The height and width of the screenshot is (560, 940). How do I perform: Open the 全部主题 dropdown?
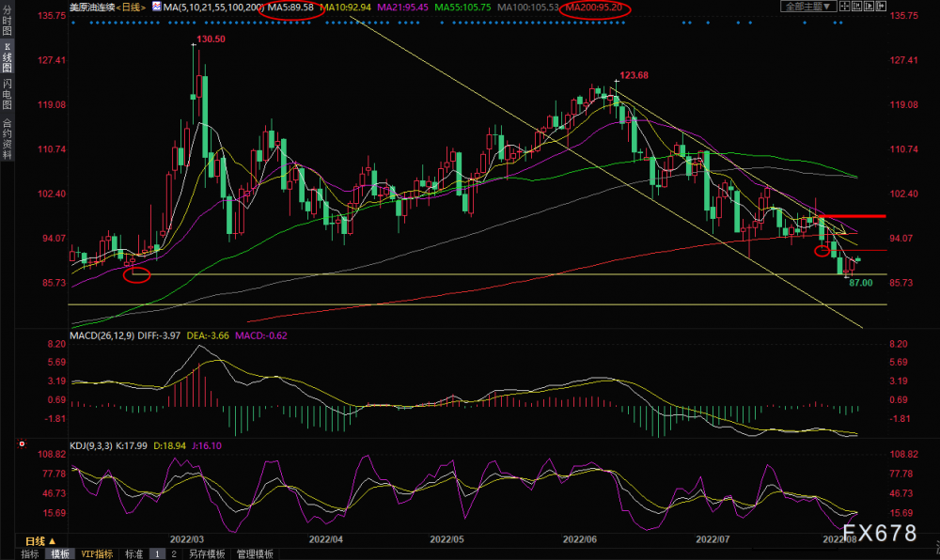[808, 7]
